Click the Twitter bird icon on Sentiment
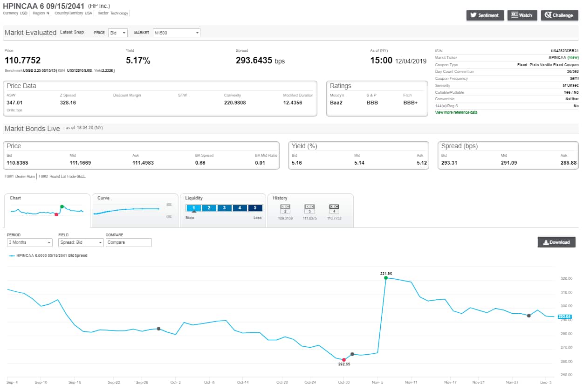This screenshot has width=583, height=392. pyautogui.click(x=473, y=15)
